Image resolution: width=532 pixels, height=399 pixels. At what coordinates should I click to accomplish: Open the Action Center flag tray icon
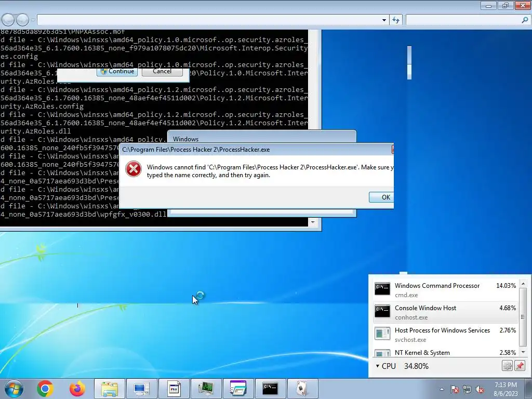point(455,390)
